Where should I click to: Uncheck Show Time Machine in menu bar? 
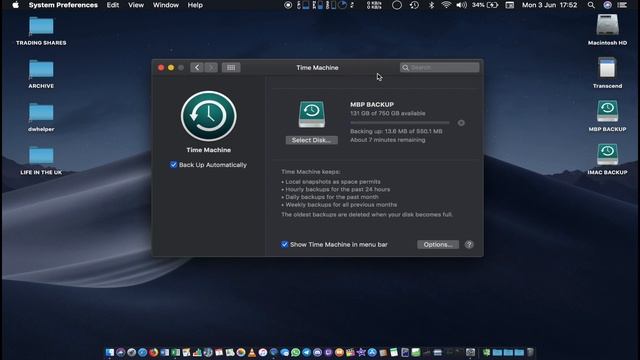tap(284, 244)
